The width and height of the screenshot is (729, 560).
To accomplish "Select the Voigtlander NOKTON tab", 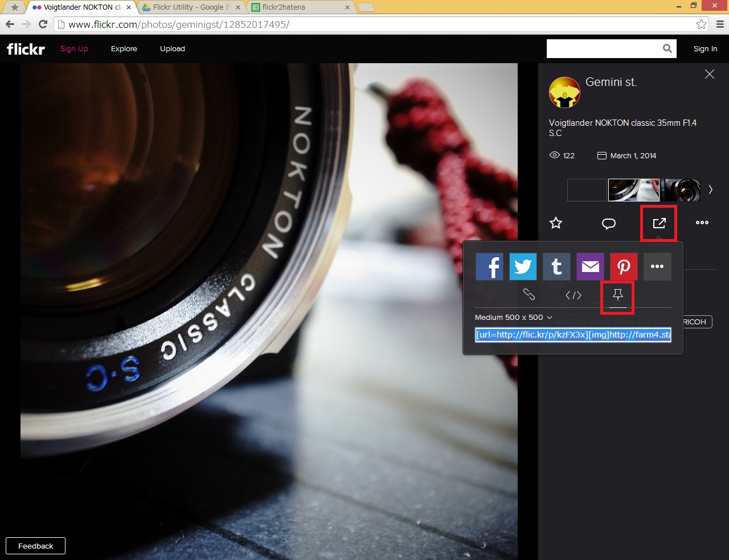I will 82,7.
